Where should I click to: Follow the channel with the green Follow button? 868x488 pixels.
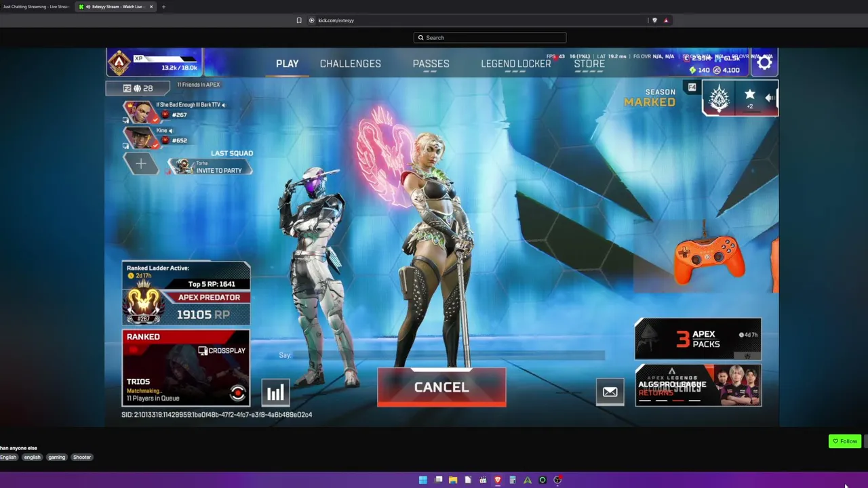tap(845, 441)
